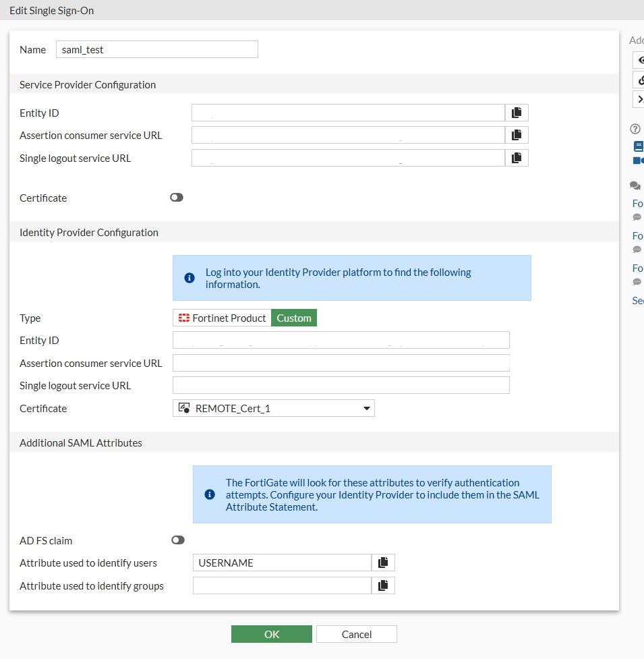Image resolution: width=644 pixels, height=659 pixels.
Task: Click the Cancel button
Action: click(x=356, y=634)
